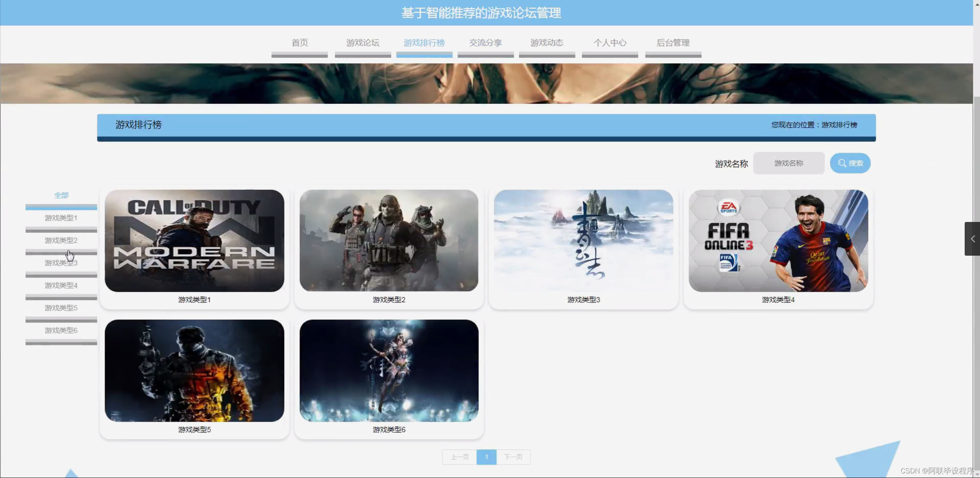
Task: Open the three soldiers game thumbnail
Action: click(389, 241)
